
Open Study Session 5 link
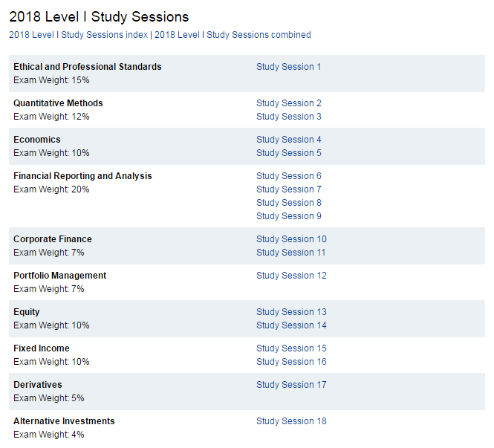coord(288,153)
